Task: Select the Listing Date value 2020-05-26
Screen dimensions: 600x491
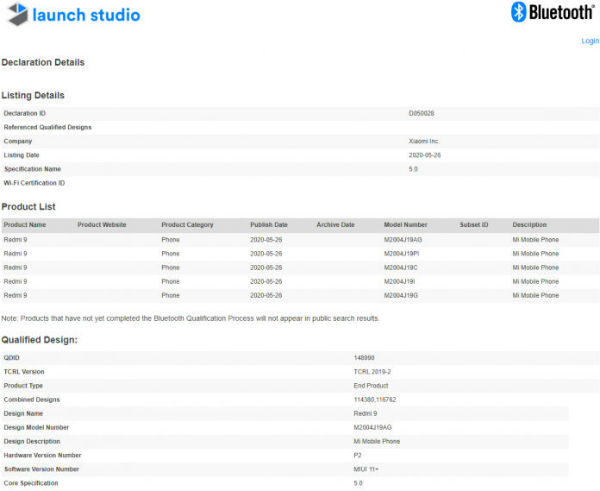Action: 425,155
